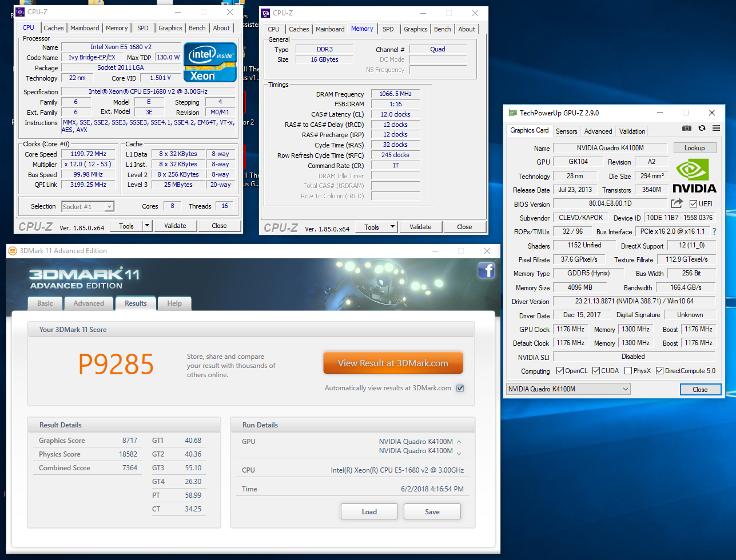Open the Advanced tab in 3DMark 11
Viewport: 736px width, 560px height.
89,303
